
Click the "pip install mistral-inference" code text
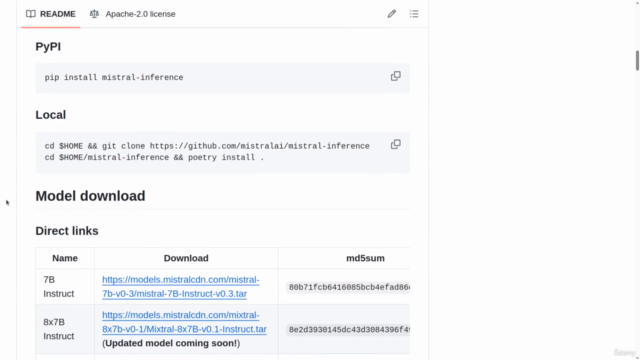pos(114,78)
